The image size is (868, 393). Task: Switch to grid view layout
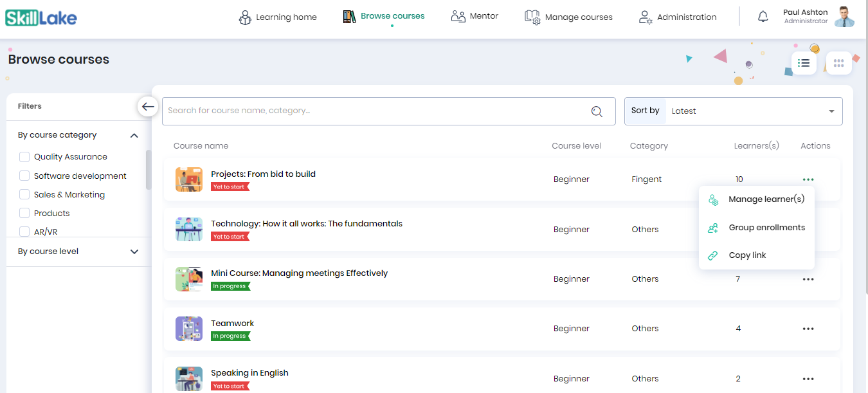click(838, 63)
